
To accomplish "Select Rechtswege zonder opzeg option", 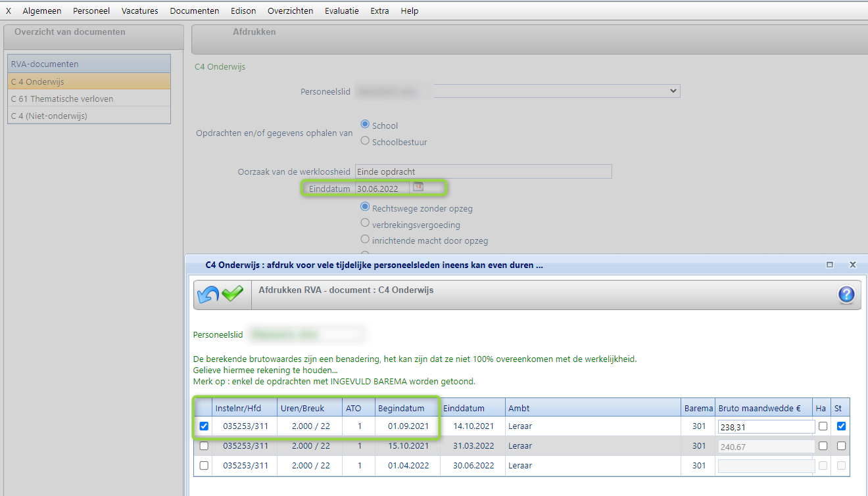I will (x=365, y=207).
